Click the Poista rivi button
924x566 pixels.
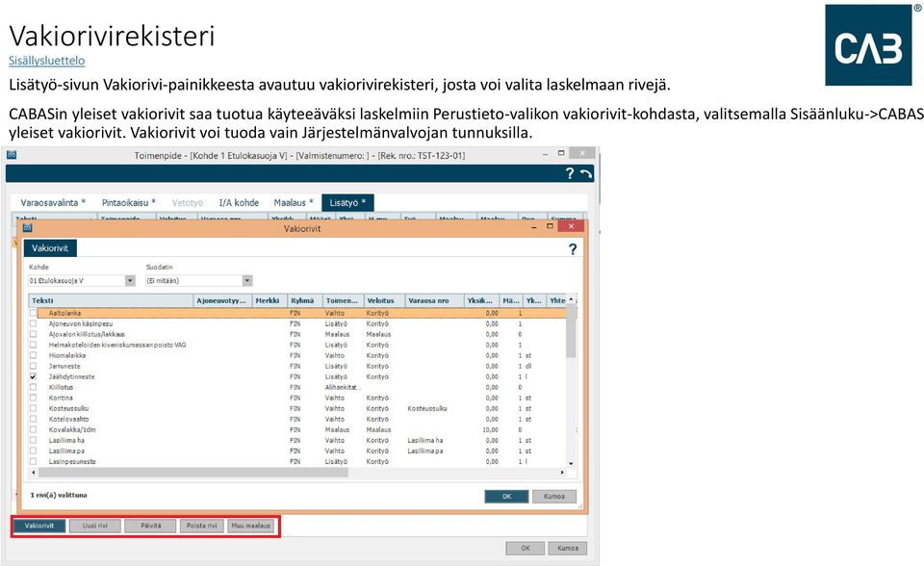[x=201, y=526]
